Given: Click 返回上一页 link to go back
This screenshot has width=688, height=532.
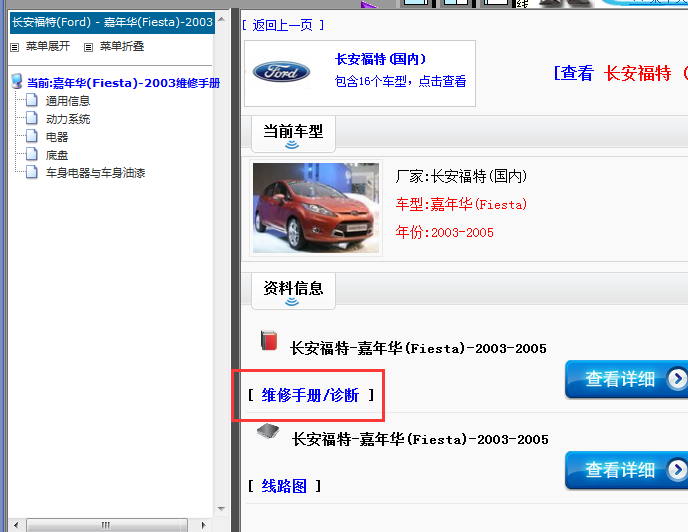Looking at the screenshot, I should point(283,24).
